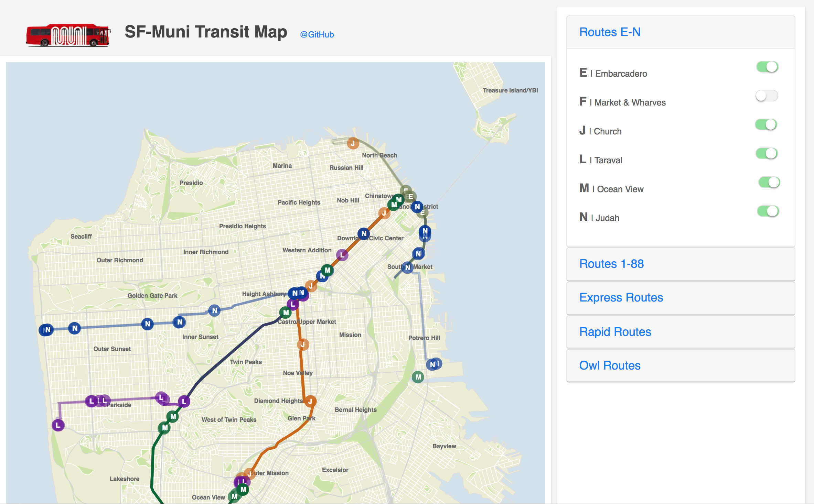Switch off the J Church toggle
Image resolution: width=814 pixels, height=504 pixels.
(766, 124)
